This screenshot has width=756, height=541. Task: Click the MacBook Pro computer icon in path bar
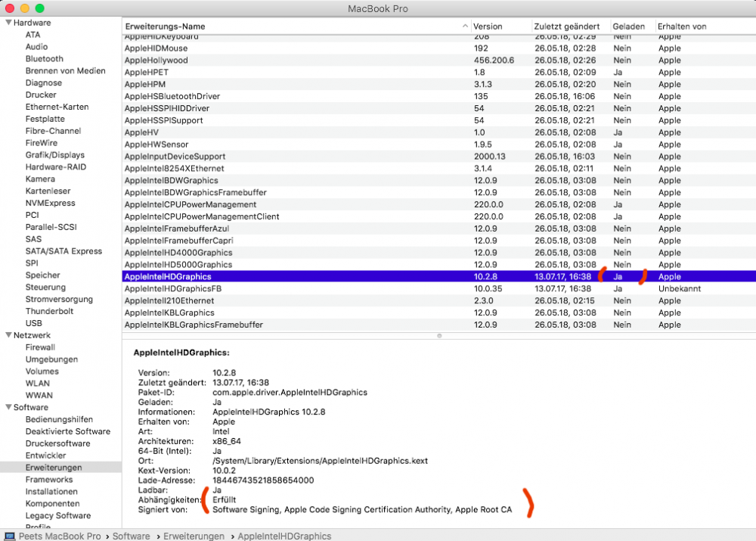(10, 536)
